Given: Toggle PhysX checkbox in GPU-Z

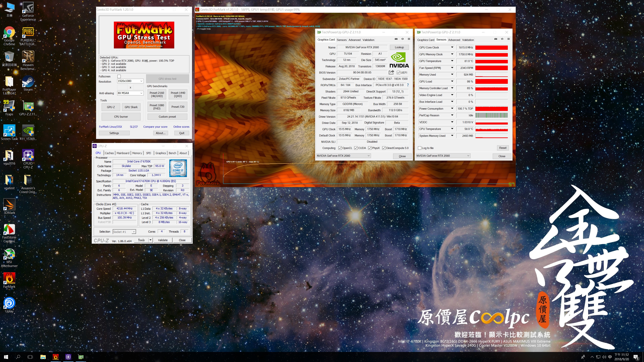Looking at the screenshot, I should click(369, 148).
